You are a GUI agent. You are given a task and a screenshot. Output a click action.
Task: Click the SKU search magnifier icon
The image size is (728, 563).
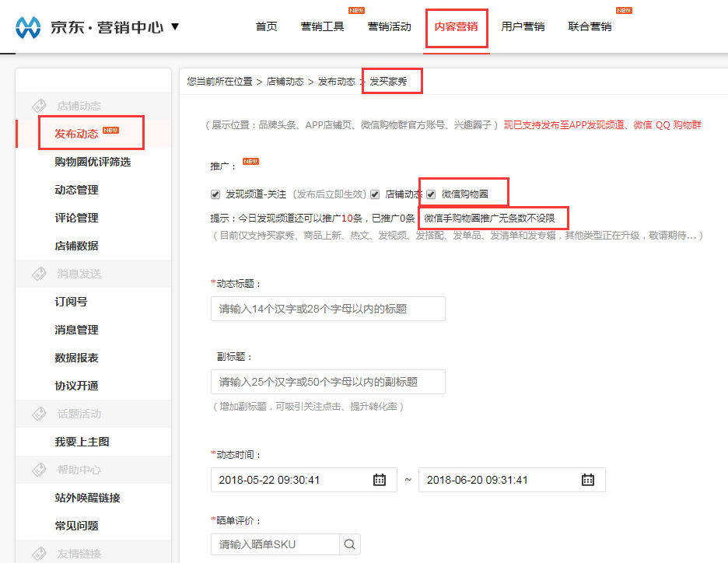tap(349, 544)
